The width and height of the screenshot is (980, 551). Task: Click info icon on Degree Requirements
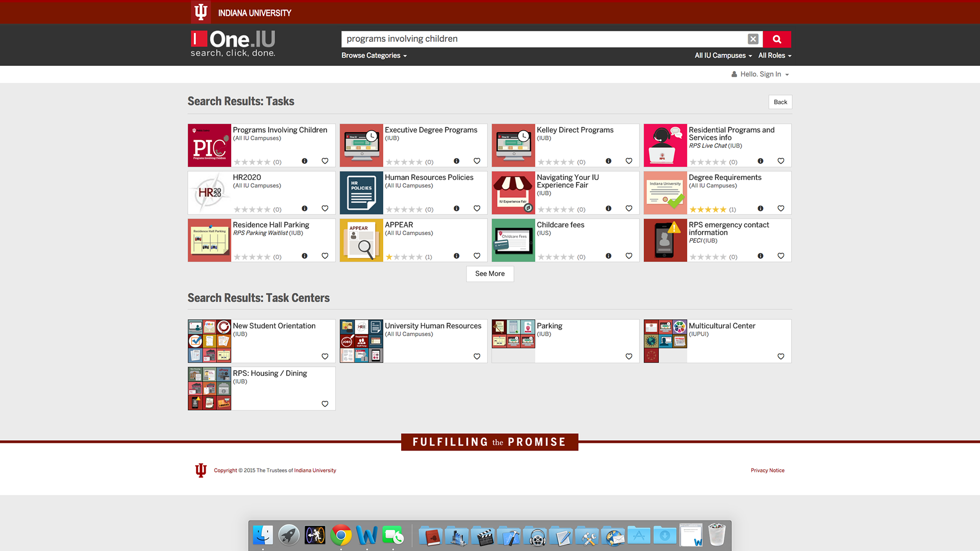point(761,209)
